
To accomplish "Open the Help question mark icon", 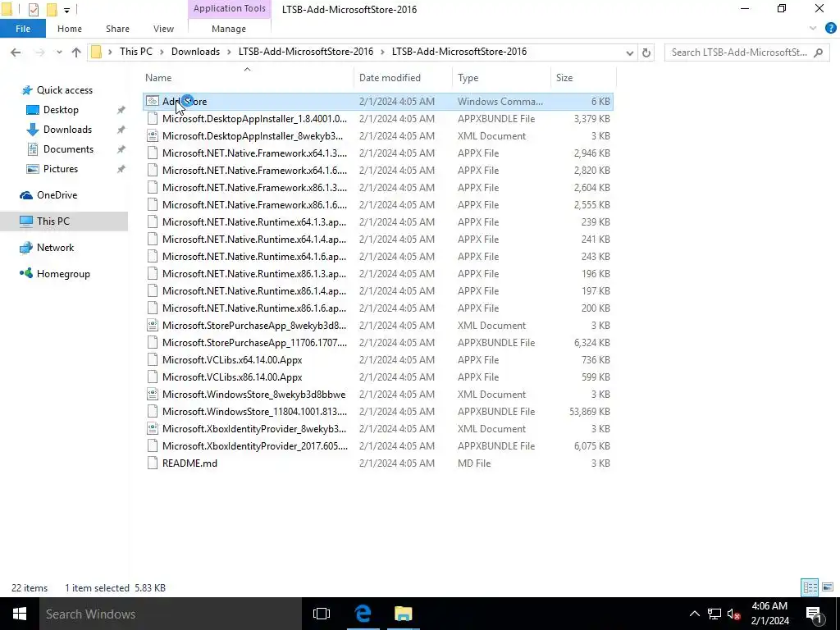I will pyautogui.click(x=830, y=28).
